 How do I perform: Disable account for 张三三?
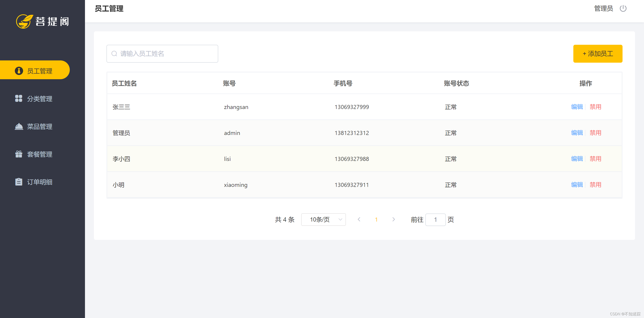pyautogui.click(x=595, y=107)
